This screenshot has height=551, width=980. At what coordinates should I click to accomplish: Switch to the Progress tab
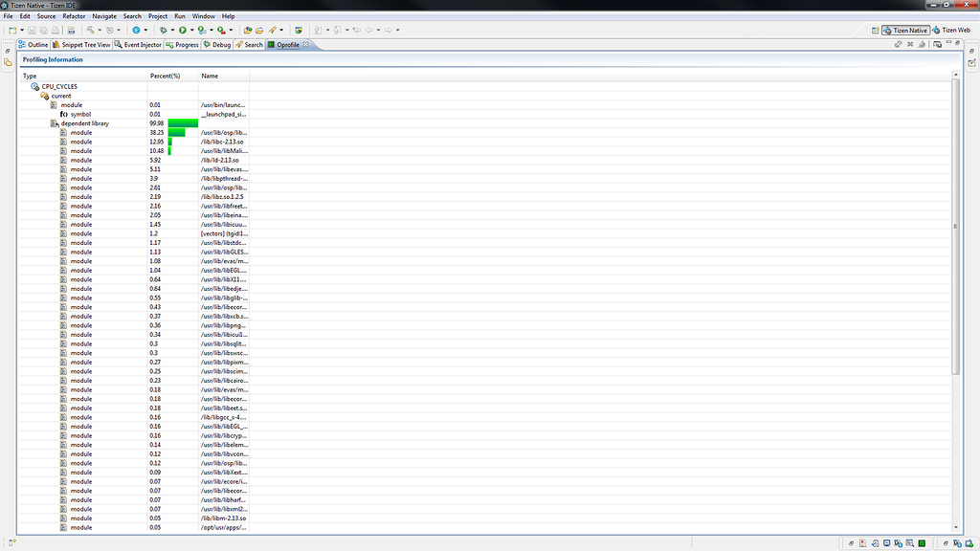182,45
